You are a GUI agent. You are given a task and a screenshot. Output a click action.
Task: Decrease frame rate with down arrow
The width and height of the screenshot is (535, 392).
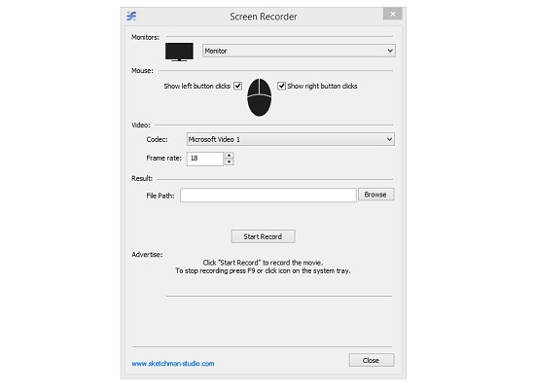(x=230, y=162)
